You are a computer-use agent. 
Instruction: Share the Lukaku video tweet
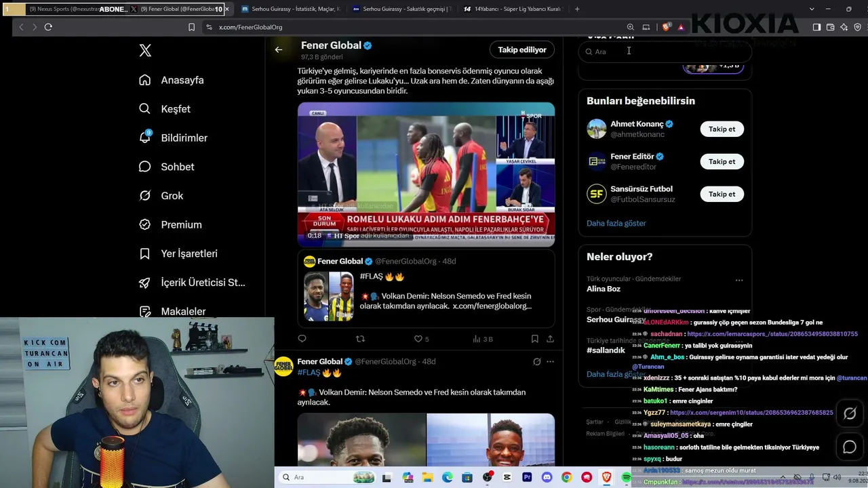click(x=550, y=339)
